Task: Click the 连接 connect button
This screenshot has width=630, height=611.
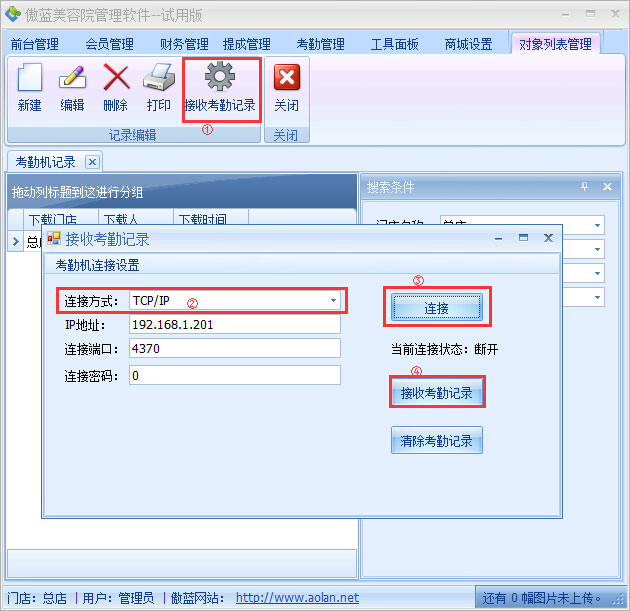Action: pyautogui.click(x=437, y=307)
